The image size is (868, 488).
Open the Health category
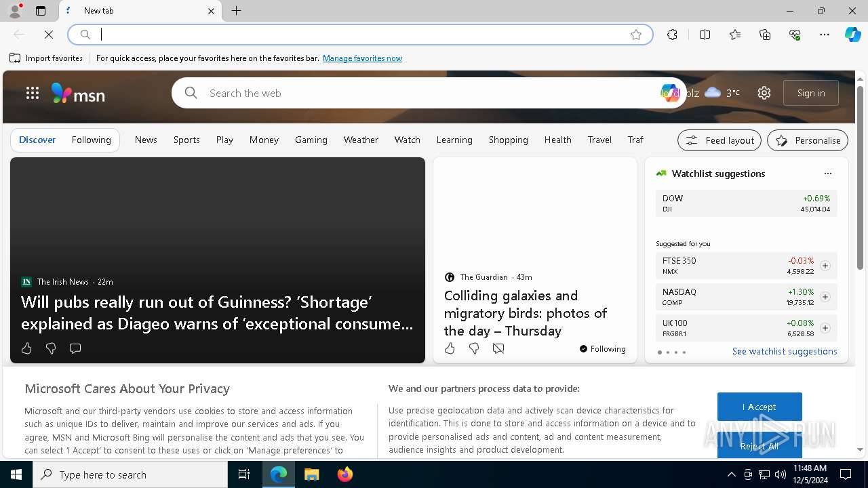coord(557,140)
